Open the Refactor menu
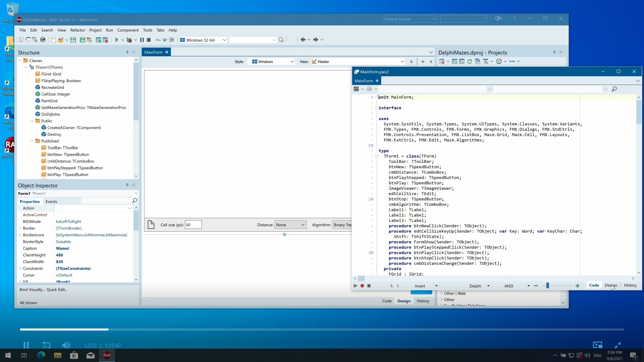This screenshot has height=362, width=644. tap(77, 30)
